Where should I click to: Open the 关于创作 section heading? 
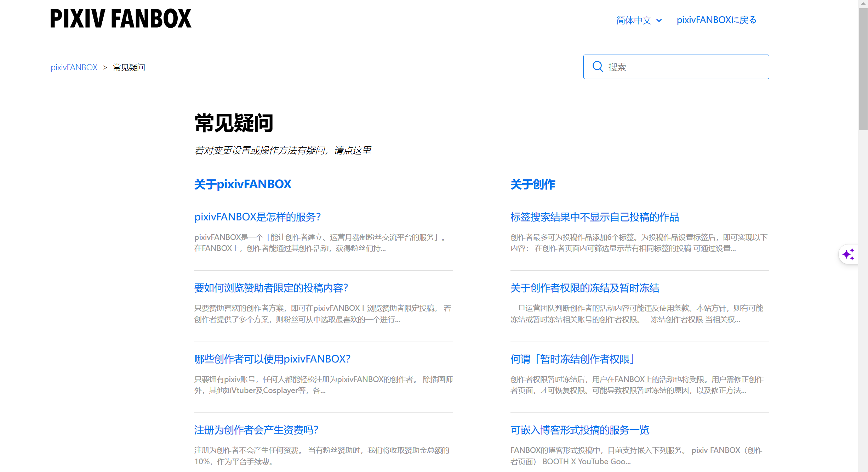533,184
